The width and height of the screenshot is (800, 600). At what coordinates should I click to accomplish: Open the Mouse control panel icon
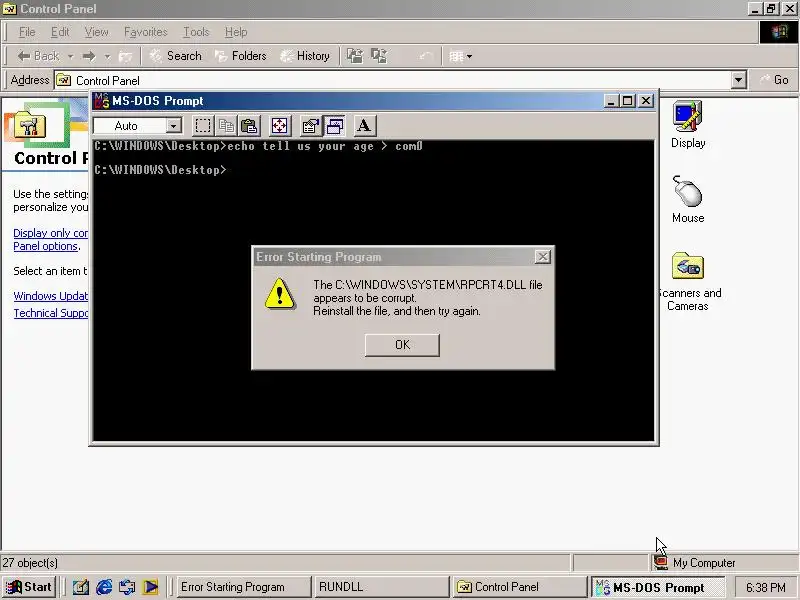688,199
